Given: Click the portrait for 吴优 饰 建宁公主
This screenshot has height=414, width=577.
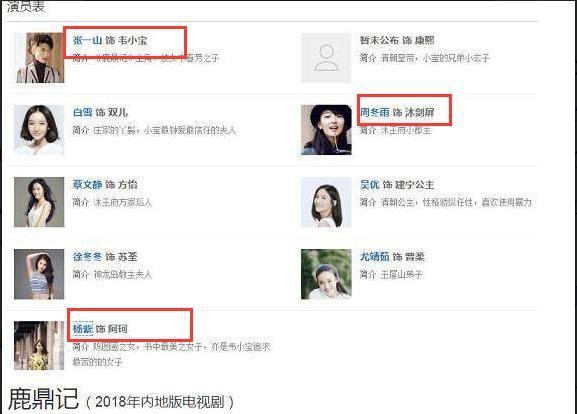Looking at the screenshot, I should pyautogui.click(x=326, y=202).
